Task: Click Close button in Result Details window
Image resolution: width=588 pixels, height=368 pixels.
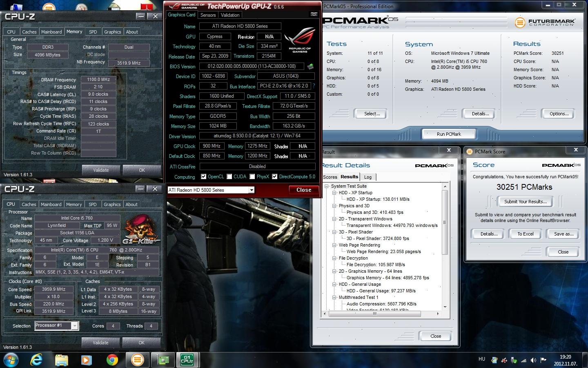Action: point(436,336)
